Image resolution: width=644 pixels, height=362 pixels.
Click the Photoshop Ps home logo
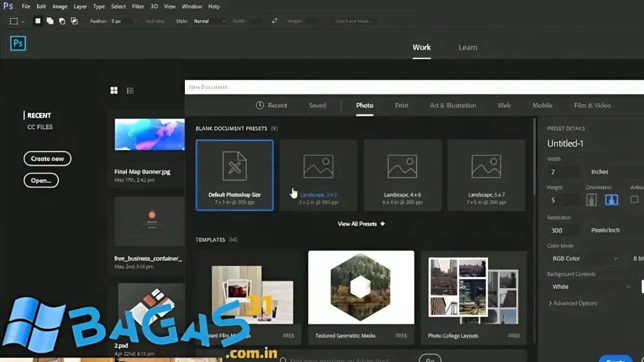point(18,43)
